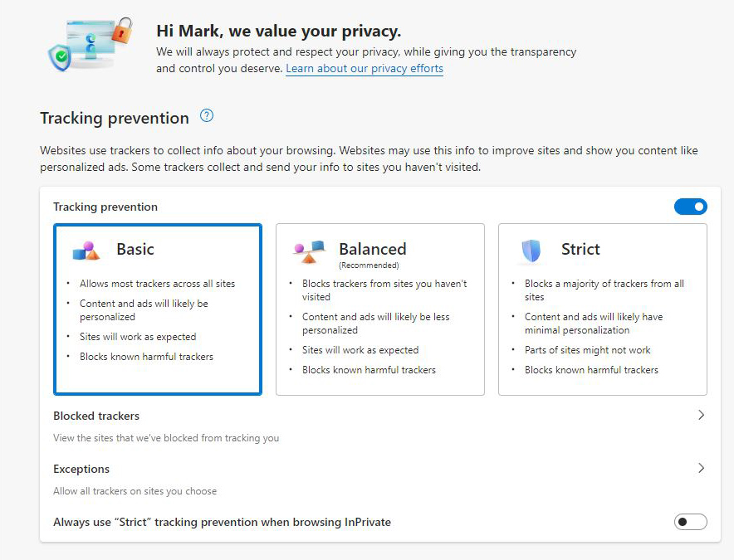734x560 pixels.
Task: Select the Basic tracking prevention card
Action: (x=158, y=309)
